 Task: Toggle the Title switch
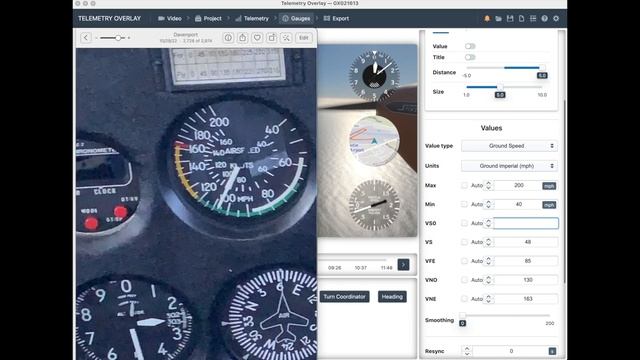click(x=470, y=57)
